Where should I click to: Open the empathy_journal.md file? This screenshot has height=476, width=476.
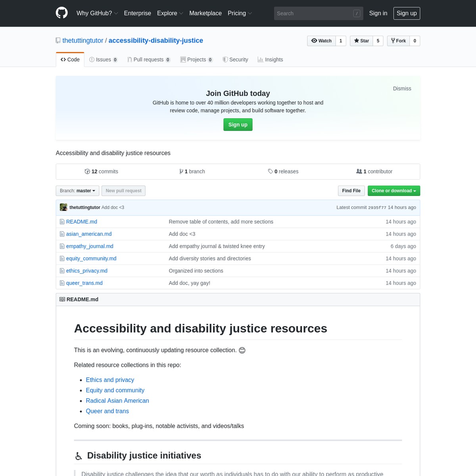pyautogui.click(x=90, y=246)
